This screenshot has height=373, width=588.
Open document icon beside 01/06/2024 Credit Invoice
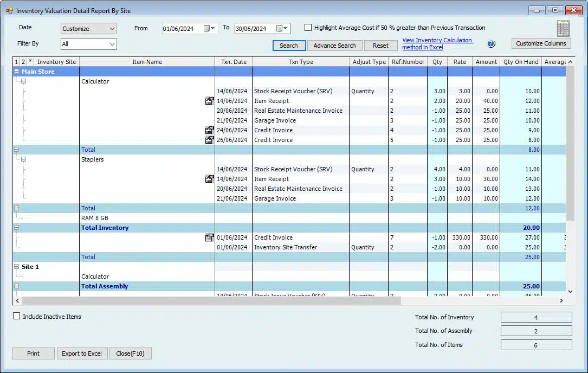coord(209,237)
